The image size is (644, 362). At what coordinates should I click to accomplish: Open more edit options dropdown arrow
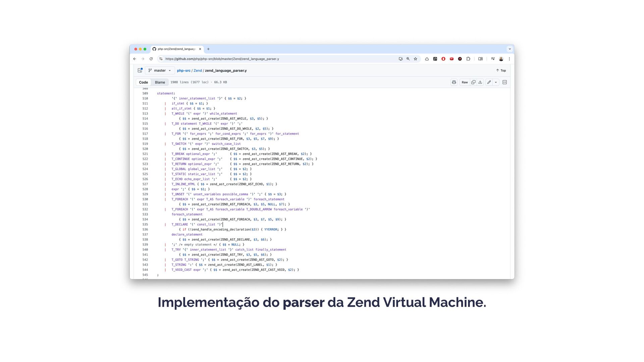[x=496, y=82]
